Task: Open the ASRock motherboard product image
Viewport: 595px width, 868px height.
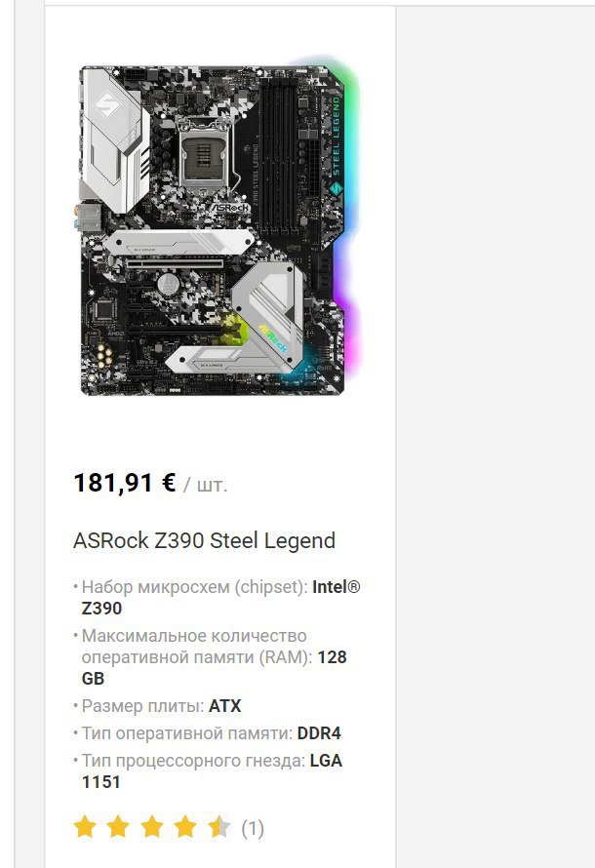Action: [x=219, y=227]
